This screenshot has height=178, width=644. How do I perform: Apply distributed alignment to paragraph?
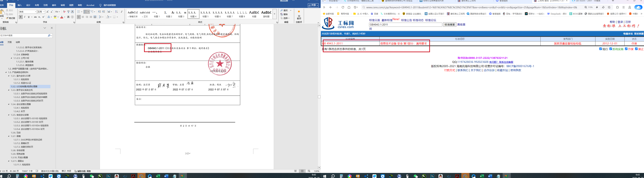(95, 17)
